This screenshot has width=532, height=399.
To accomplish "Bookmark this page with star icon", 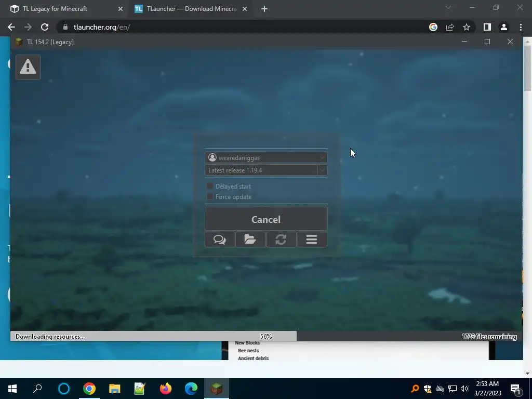I will click(467, 27).
